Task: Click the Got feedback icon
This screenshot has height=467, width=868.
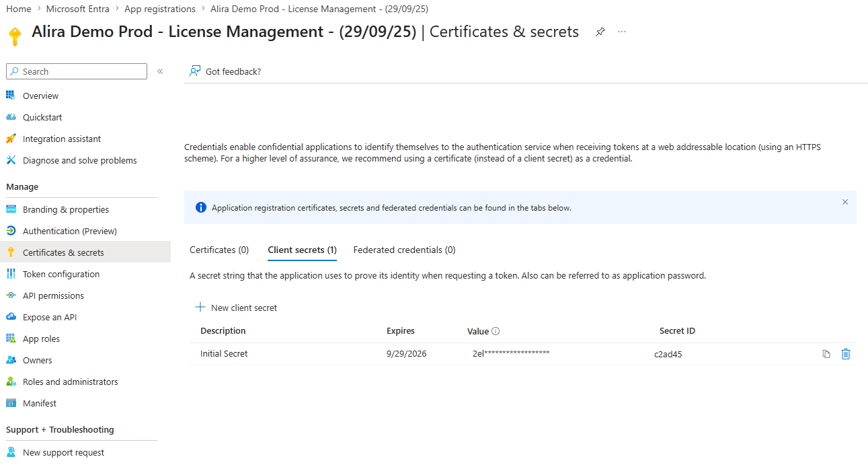Action: (x=195, y=71)
